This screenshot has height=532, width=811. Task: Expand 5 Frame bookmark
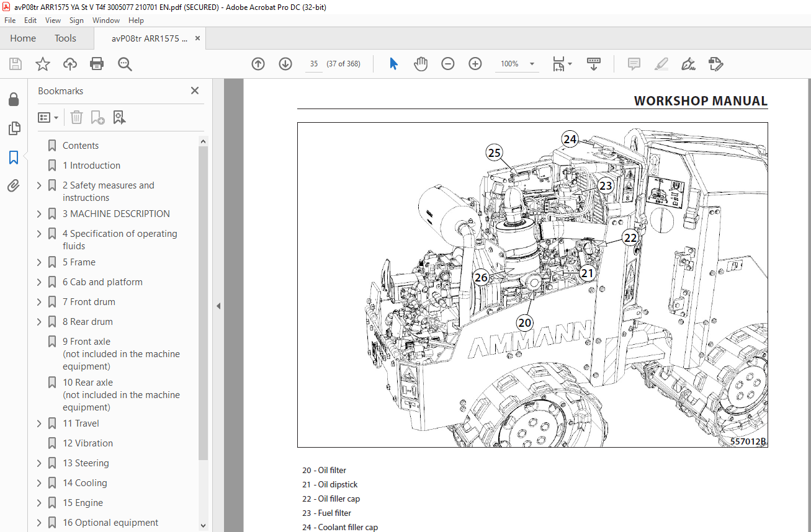(39, 262)
